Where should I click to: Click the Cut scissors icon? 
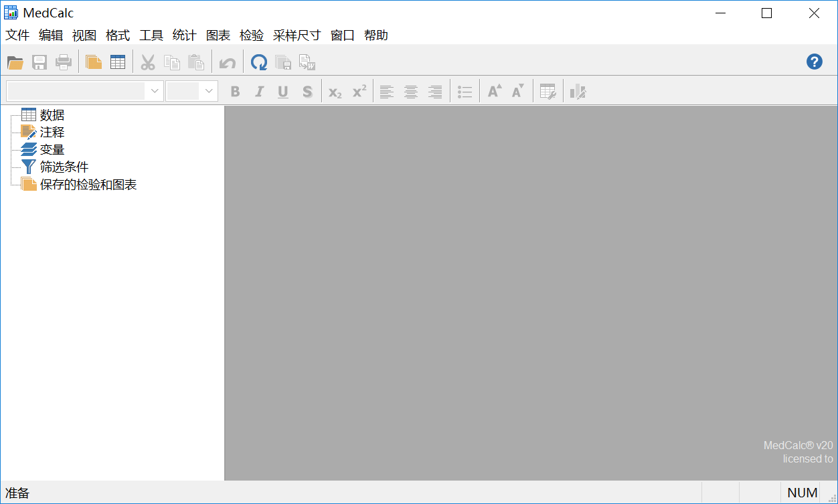pos(148,62)
